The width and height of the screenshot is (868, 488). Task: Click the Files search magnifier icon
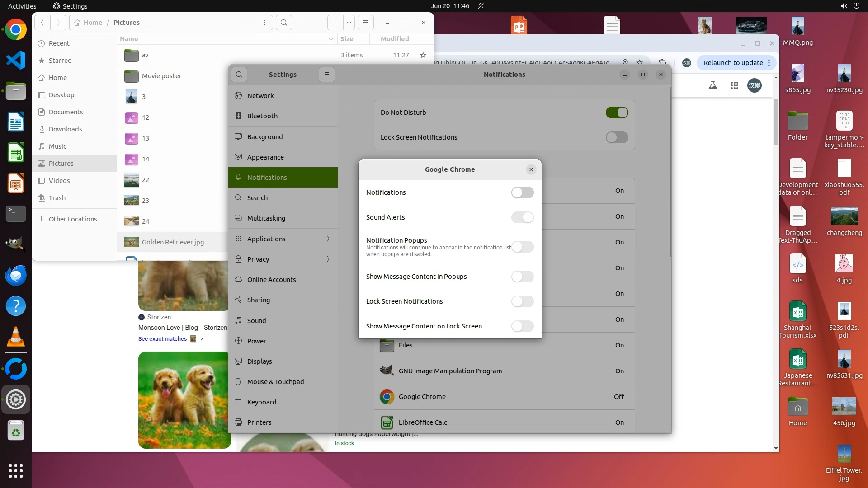pyautogui.click(x=283, y=23)
